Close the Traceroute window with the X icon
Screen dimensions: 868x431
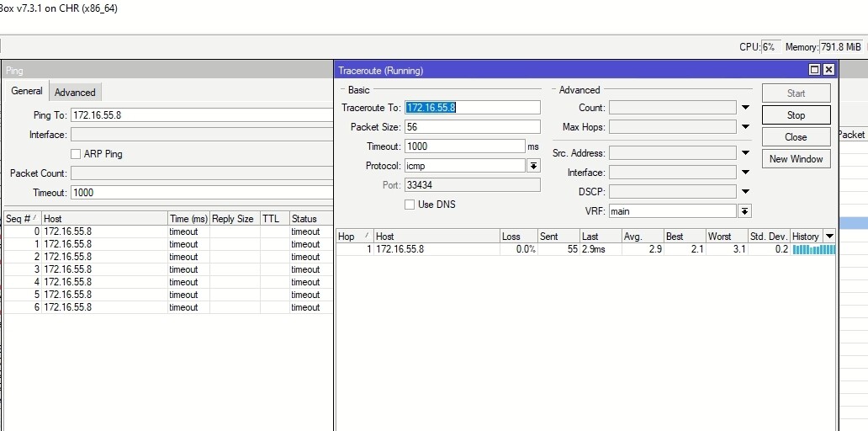(828, 70)
